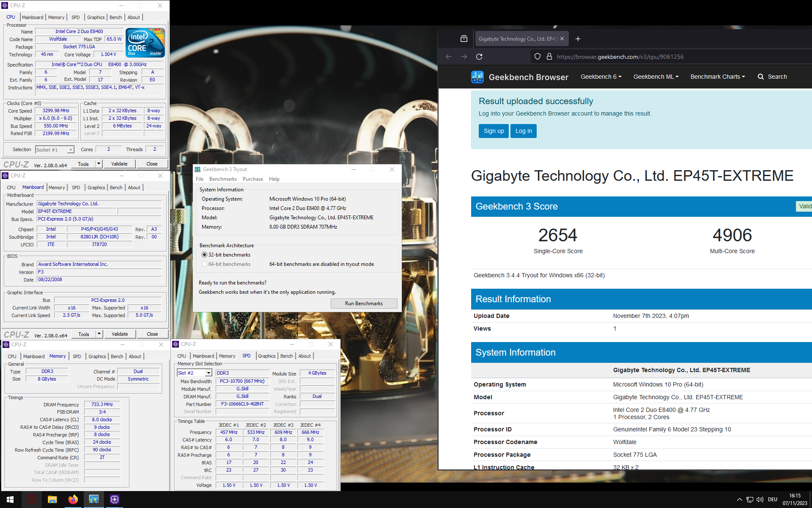This screenshot has height=508, width=812.
Task: Click the site security padlock icon
Action: coord(549,57)
